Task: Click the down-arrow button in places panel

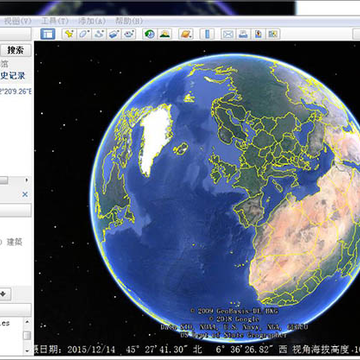Action: [x=4, y=294]
